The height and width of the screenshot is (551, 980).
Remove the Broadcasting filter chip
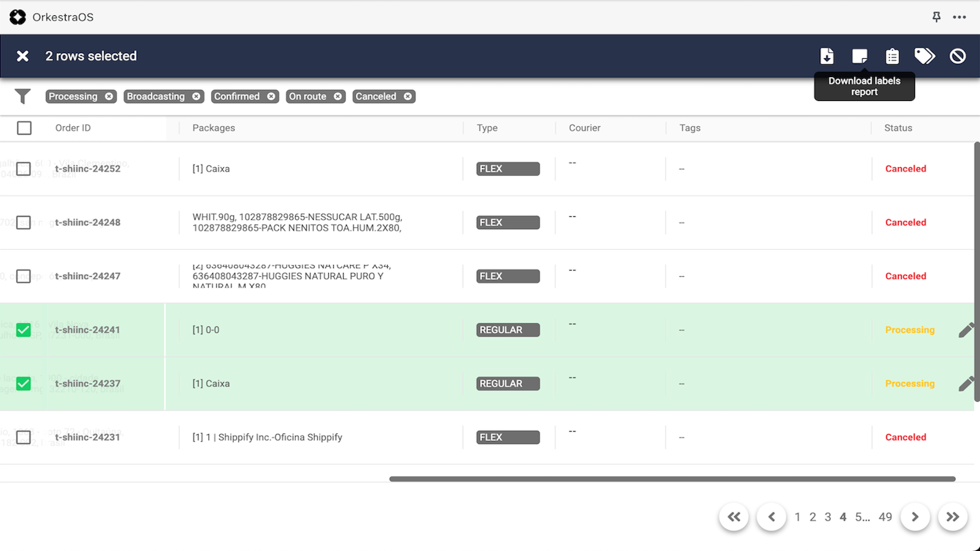pyautogui.click(x=196, y=97)
